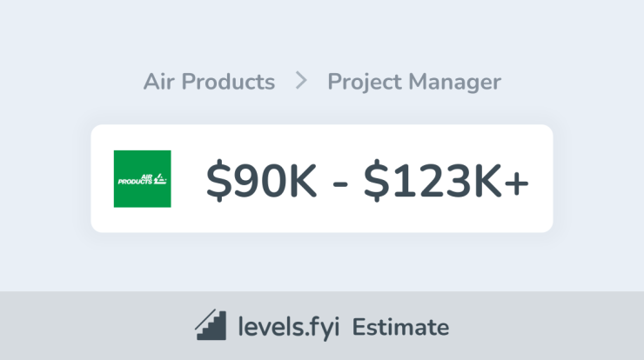Click the dash between salary figures
The width and height of the screenshot is (644, 360).
point(340,184)
